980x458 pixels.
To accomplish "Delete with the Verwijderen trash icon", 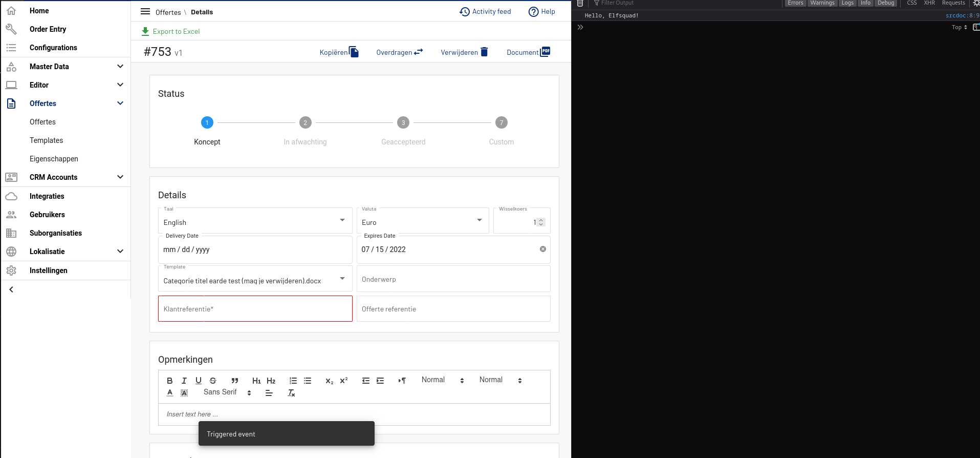I will pos(485,52).
